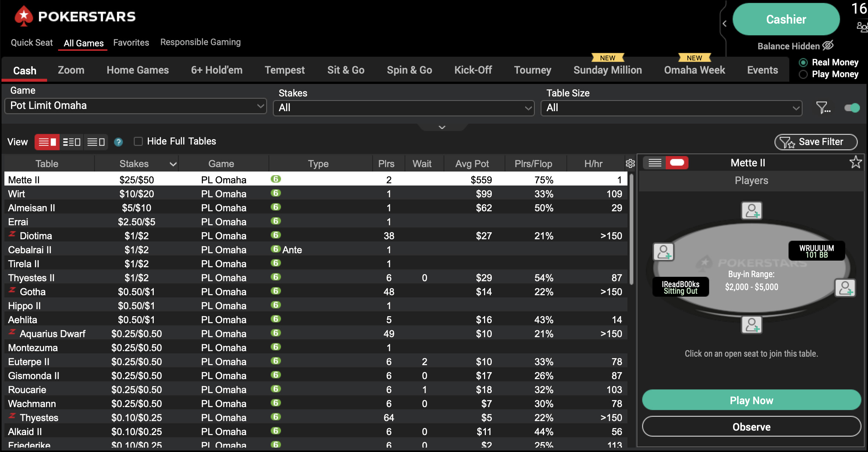This screenshot has width=868, height=452.
Task: Open the Omaha Week tab
Action: point(694,70)
